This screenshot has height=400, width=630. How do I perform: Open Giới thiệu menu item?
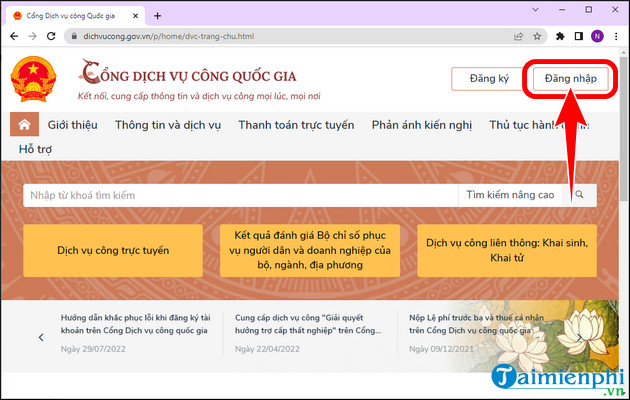pyautogui.click(x=74, y=125)
